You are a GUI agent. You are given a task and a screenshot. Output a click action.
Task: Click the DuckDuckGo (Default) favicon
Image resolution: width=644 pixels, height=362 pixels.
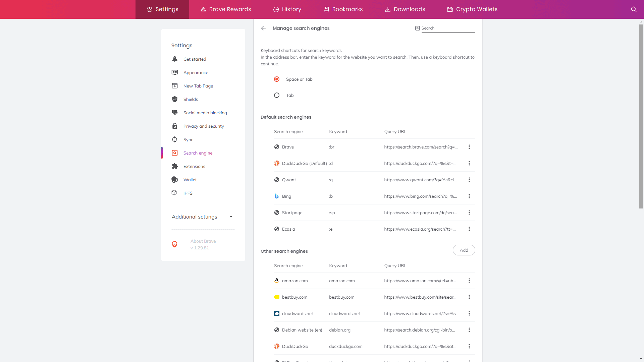point(277,163)
